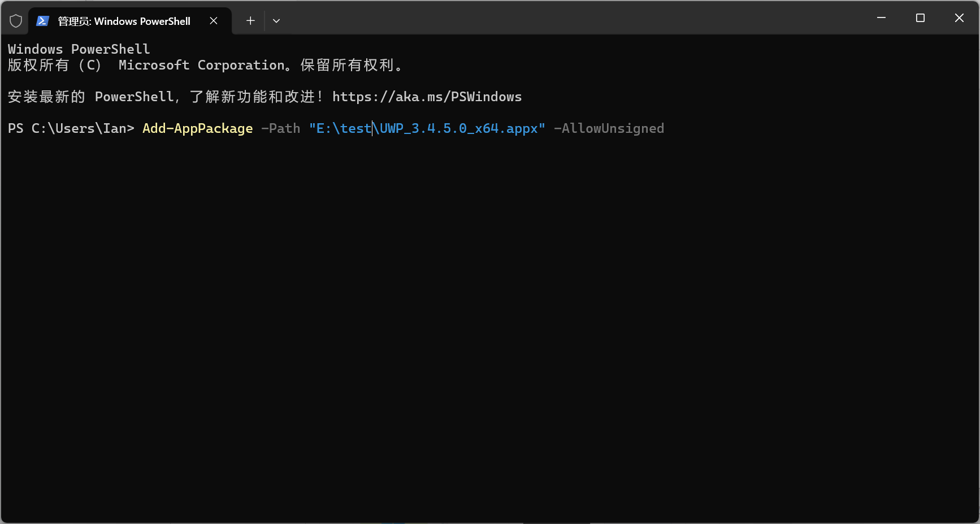This screenshot has height=524, width=980.
Task: Click the administrator shield icon
Action: click(x=15, y=20)
